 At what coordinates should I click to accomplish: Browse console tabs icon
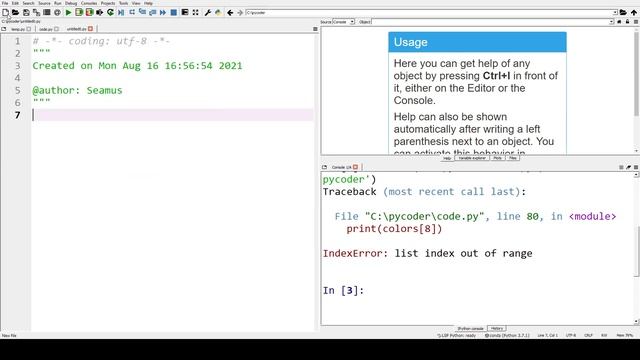pos(324,167)
